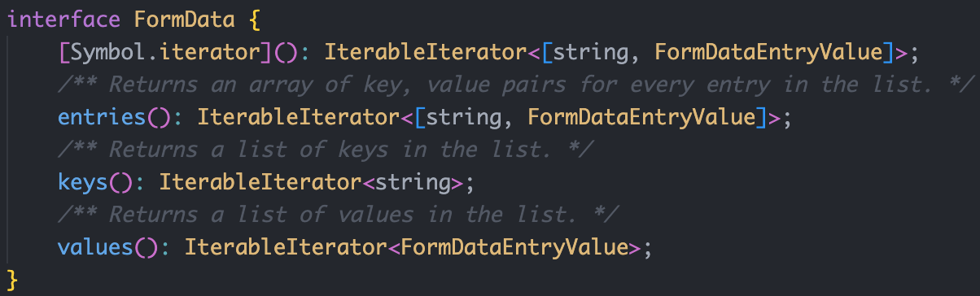Click the closing curly brace of the interface
Screen dimensions: 980x296
12,280
